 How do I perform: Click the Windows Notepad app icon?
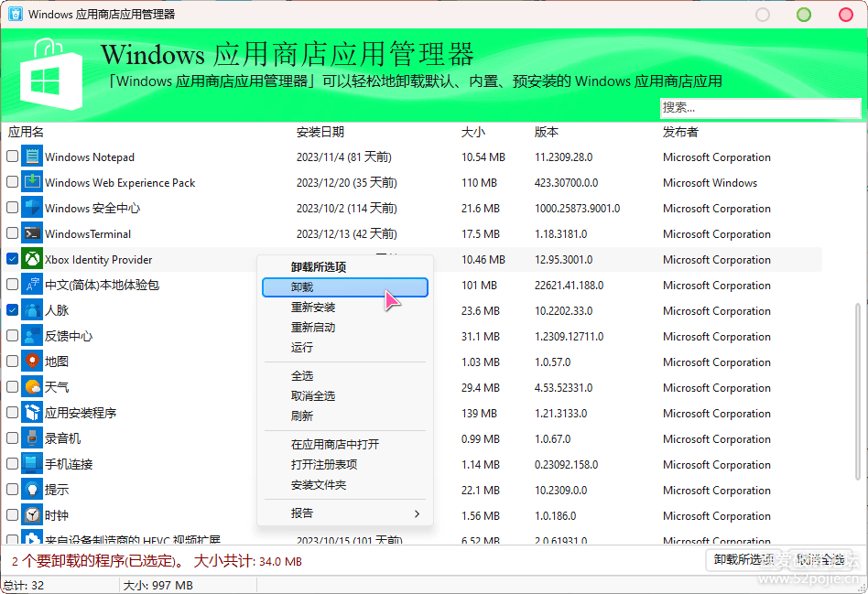click(x=32, y=157)
